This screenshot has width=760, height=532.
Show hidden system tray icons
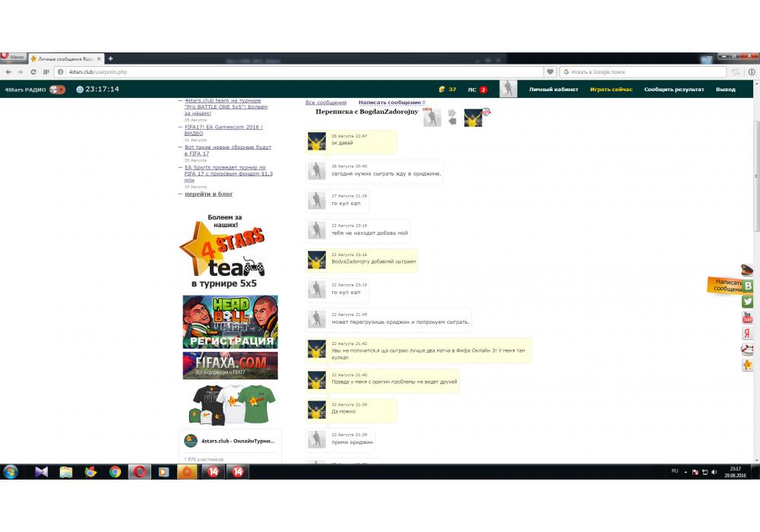click(x=686, y=472)
